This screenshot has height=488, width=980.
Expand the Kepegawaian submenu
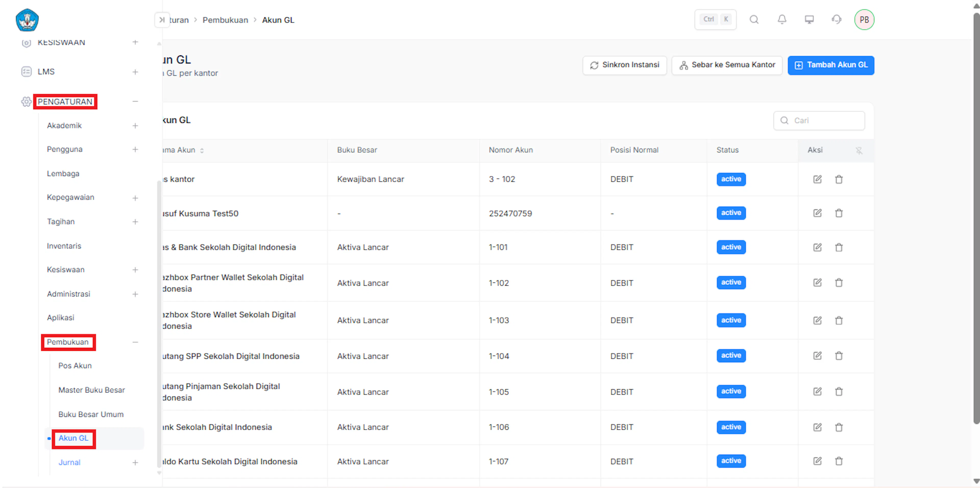point(135,198)
